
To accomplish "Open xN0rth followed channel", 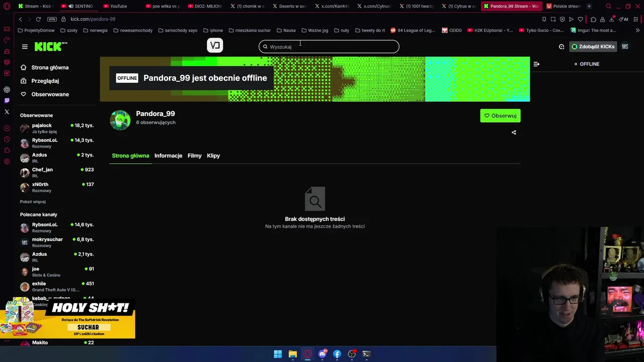I will (57, 187).
